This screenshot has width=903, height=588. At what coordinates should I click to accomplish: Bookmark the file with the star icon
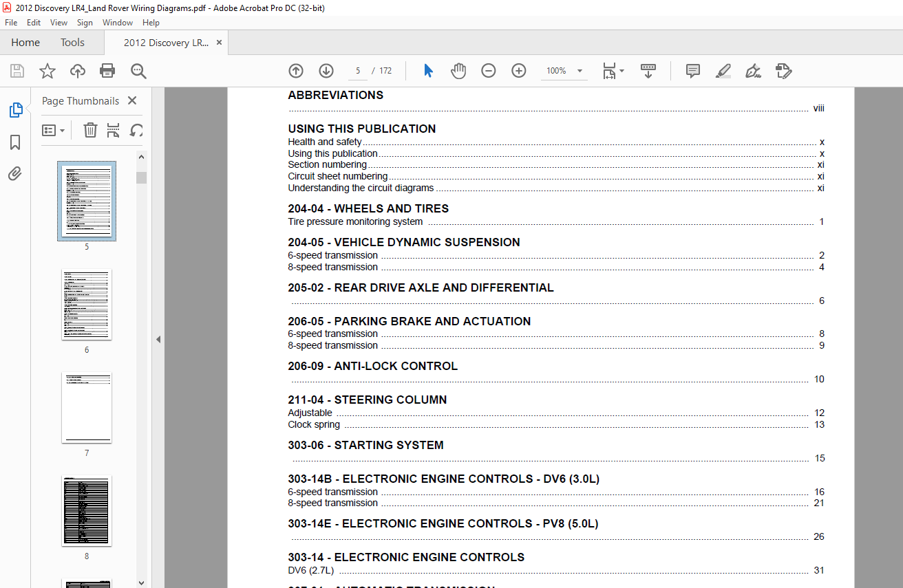point(47,71)
